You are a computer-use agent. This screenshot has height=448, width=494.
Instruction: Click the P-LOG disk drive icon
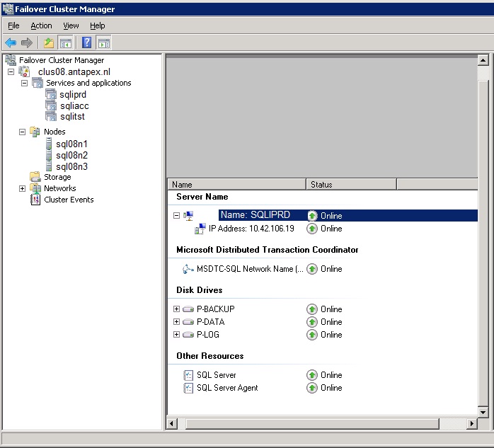188,335
